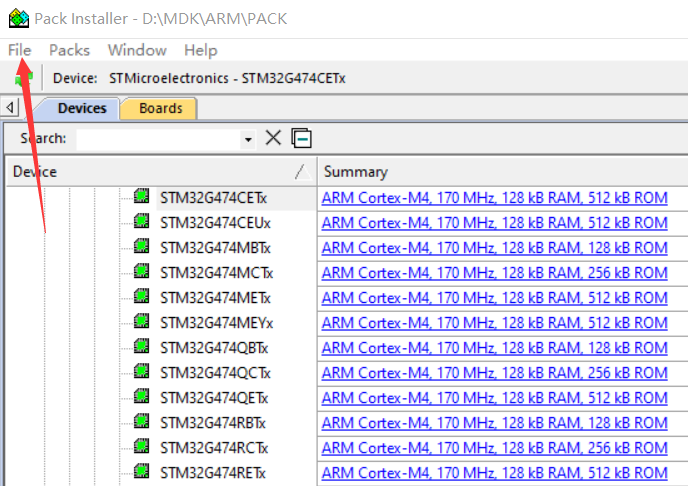Click the chip icon beside STM32G474MEYx
The image size is (688, 486).
pos(141,321)
